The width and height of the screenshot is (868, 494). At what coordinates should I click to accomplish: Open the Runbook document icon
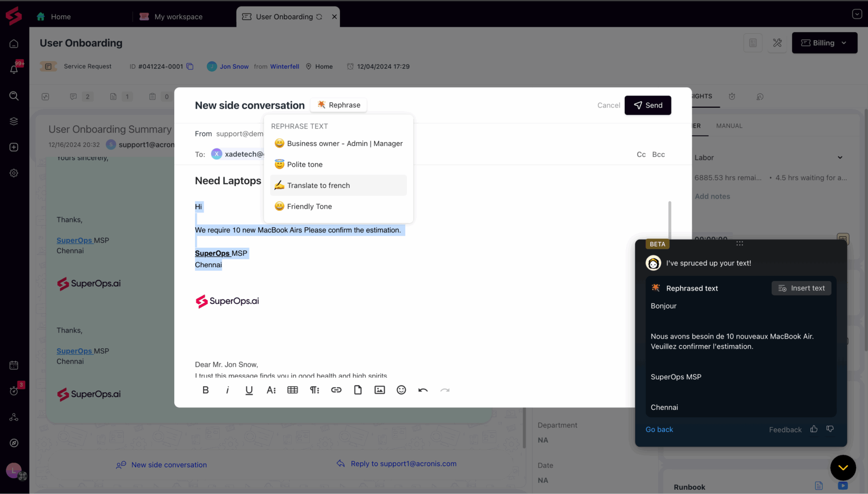coord(819,486)
